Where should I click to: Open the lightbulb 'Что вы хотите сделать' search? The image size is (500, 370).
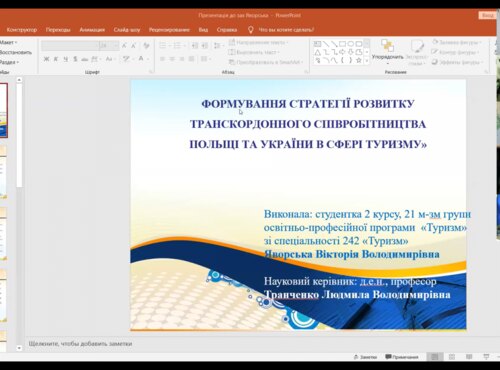coord(280,30)
